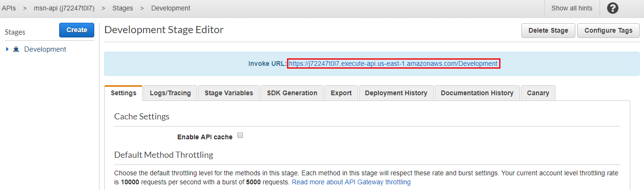
Task: Click the Configure Tags button
Action: [x=608, y=30]
